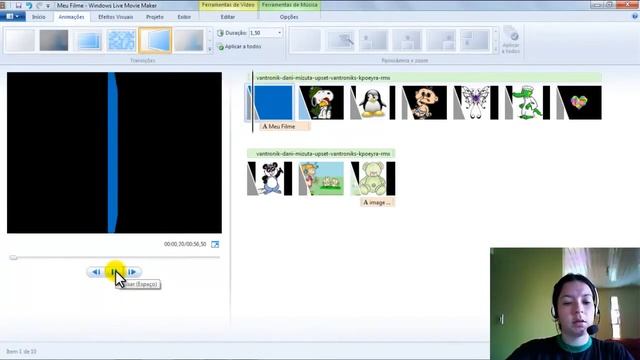
Task: Open the Help question mark icon
Action: pyautogui.click(x=635, y=16)
